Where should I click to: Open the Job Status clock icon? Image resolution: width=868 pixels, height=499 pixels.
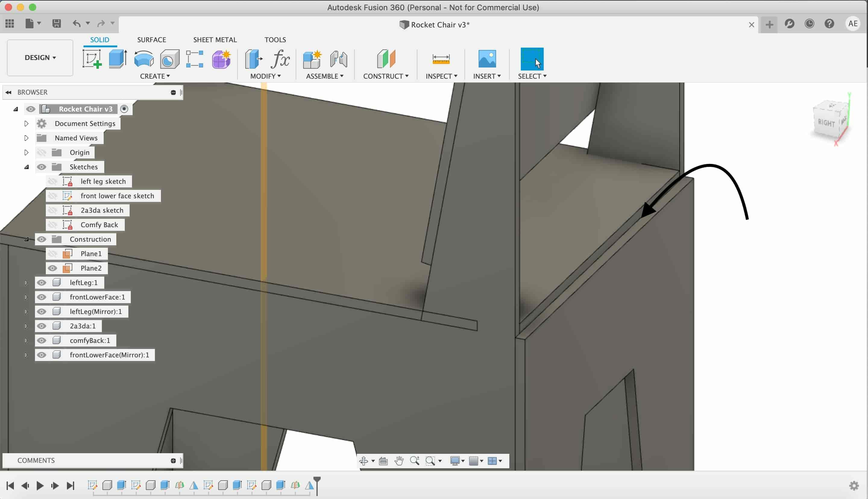[810, 24]
